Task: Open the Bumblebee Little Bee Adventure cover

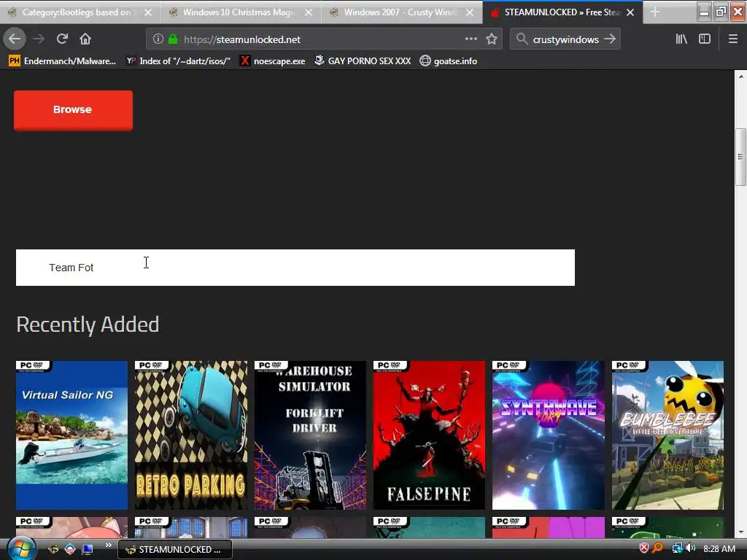Action: (x=668, y=435)
